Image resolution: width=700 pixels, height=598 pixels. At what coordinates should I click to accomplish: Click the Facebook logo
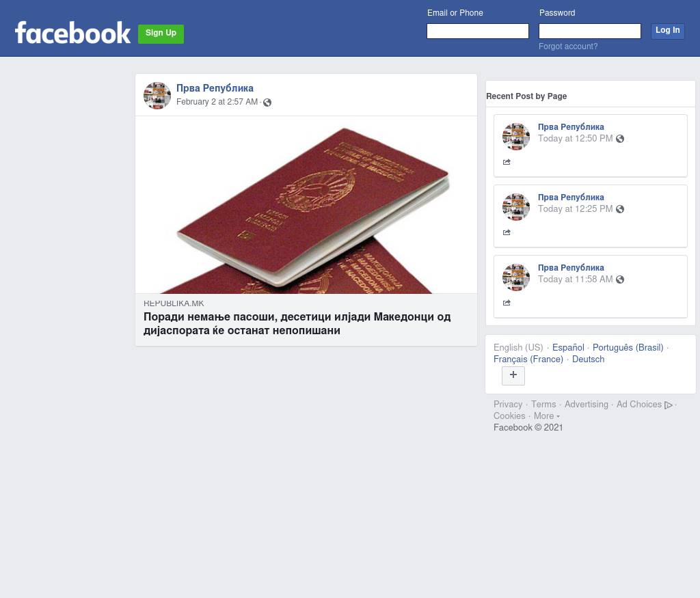[x=72, y=33]
